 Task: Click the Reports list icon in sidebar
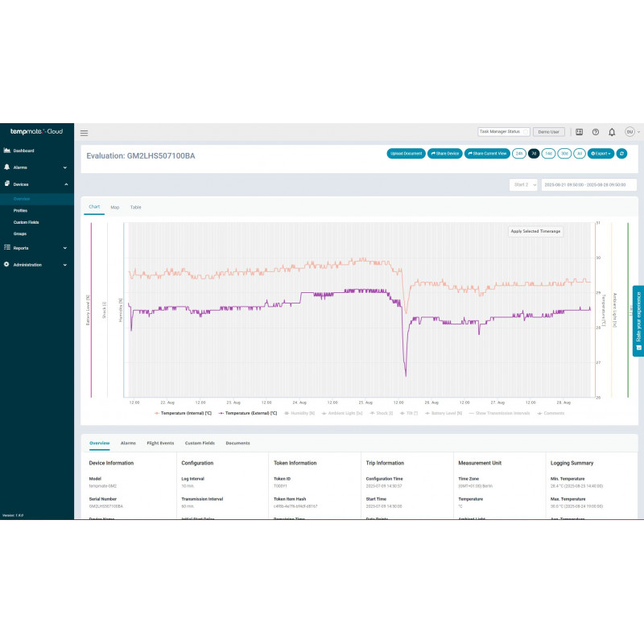(x=7, y=248)
